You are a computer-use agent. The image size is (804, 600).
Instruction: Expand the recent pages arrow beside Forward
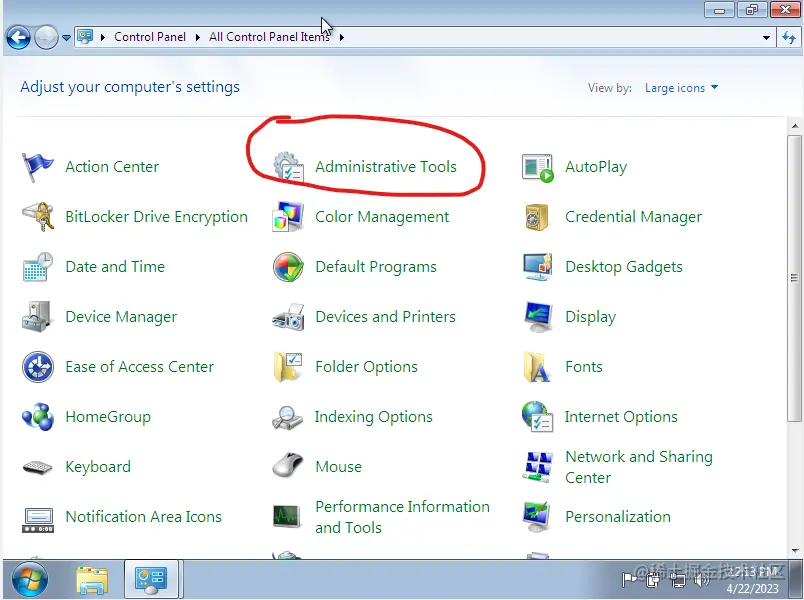tap(66, 37)
